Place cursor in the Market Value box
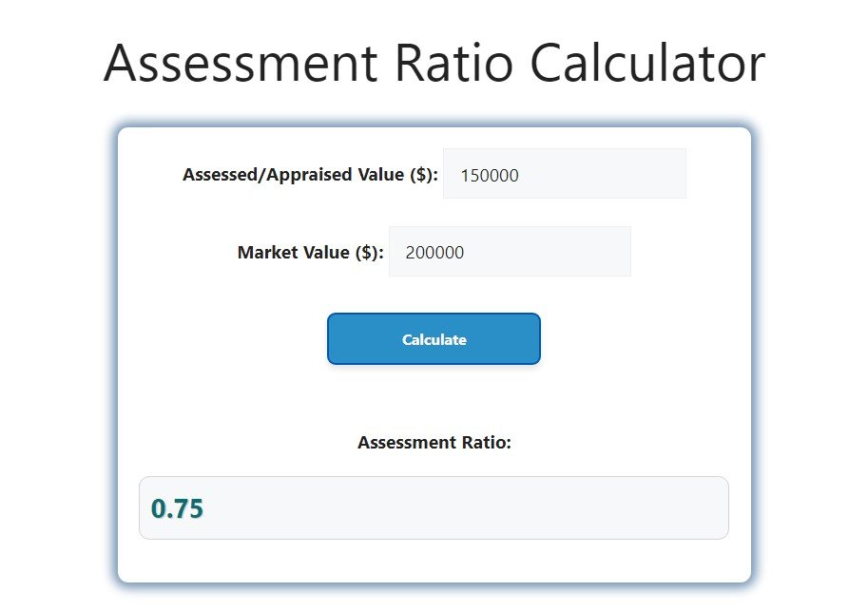The height and width of the screenshot is (611, 868). [510, 251]
